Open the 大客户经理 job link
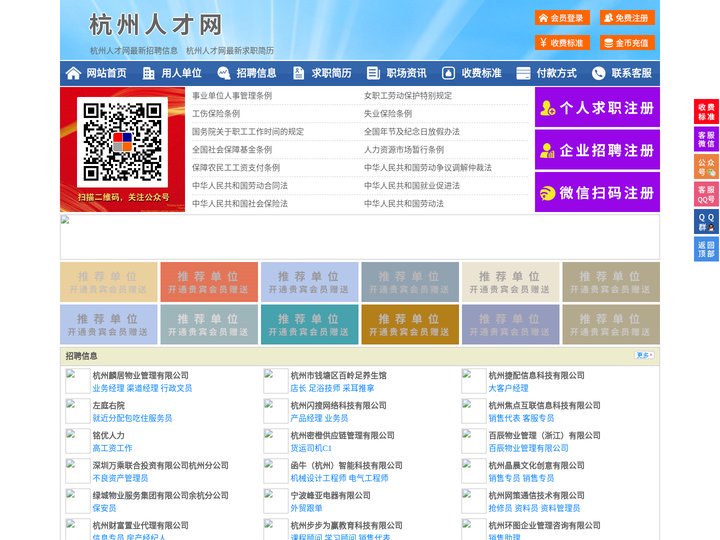720x540 pixels. 508,388
